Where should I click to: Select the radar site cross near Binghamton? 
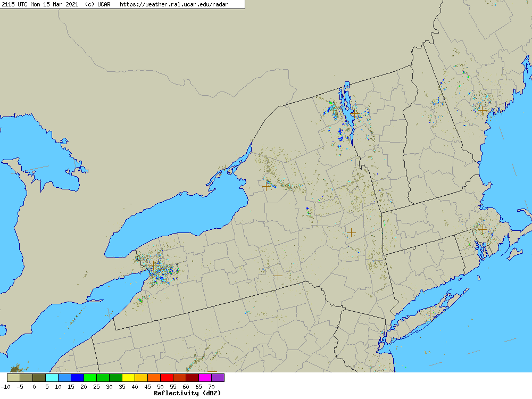coord(278,276)
